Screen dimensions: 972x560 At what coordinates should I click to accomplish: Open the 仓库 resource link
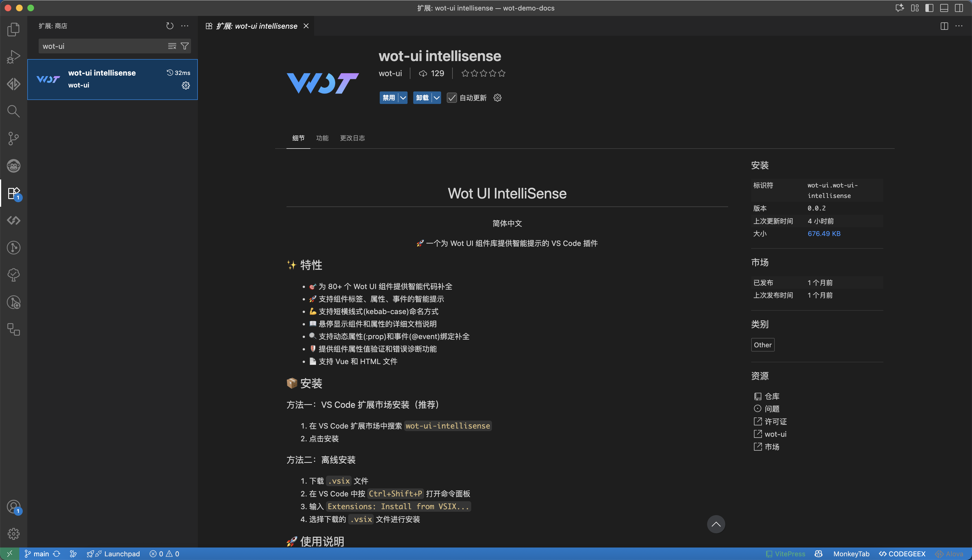771,396
